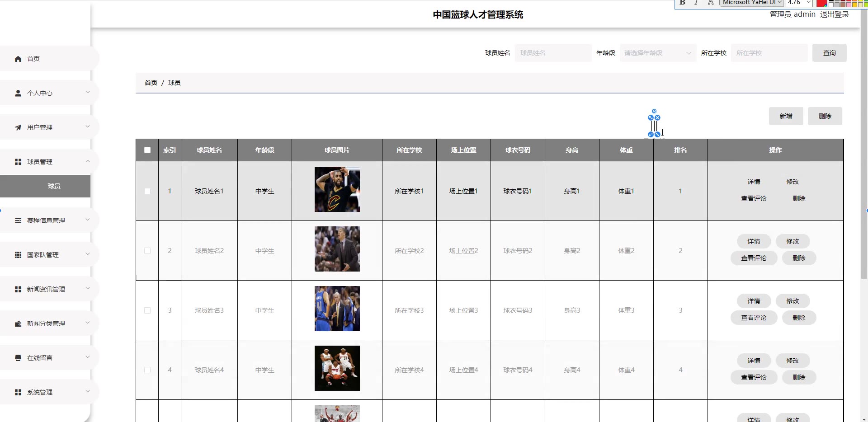
Task: Click 修改 for 球员姓名2
Action: click(793, 241)
